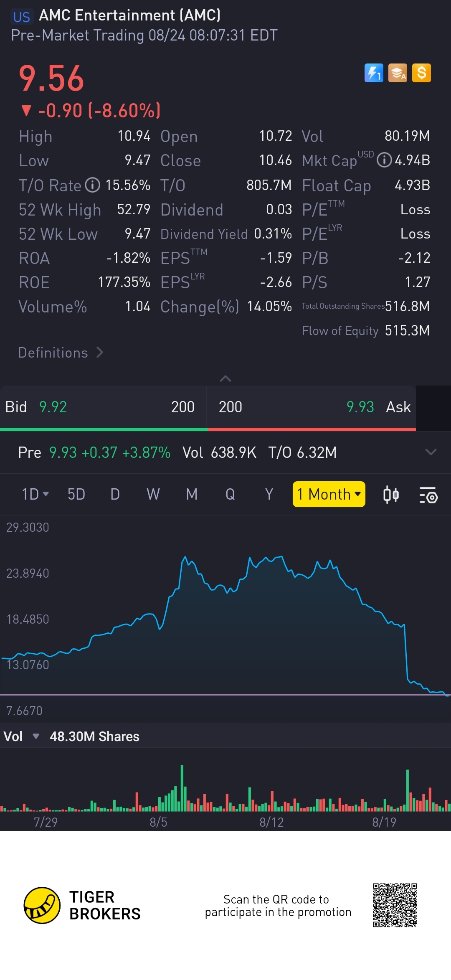The height and width of the screenshot is (980, 451).
Task: Expand the Pre-market row chevron
Action: click(x=431, y=452)
